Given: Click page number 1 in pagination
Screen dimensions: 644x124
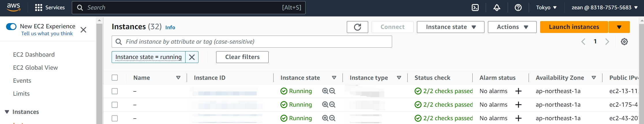Looking at the screenshot, I should (x=595, y=41).
